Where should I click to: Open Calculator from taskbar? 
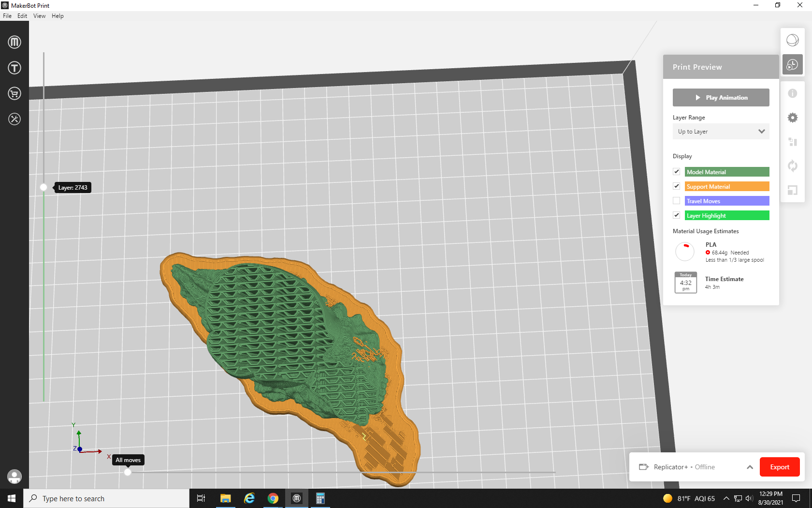pyautogui.click(x=320, y=498)
